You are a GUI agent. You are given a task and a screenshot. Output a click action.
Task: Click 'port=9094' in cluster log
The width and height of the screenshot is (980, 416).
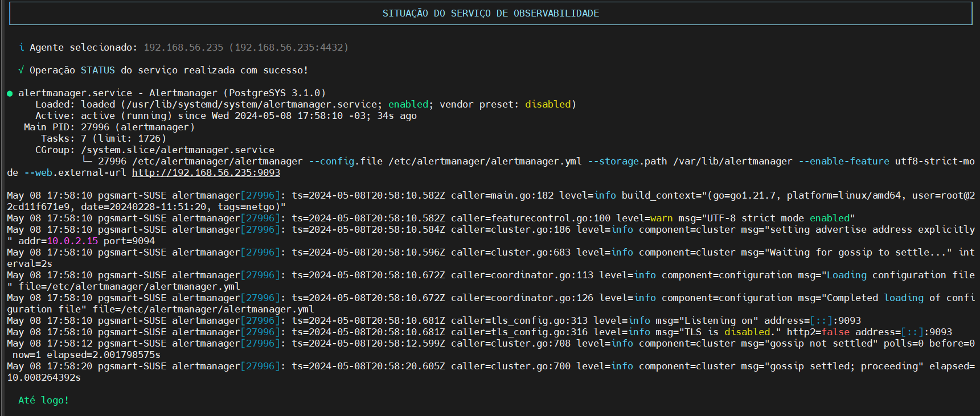(129, 241)
